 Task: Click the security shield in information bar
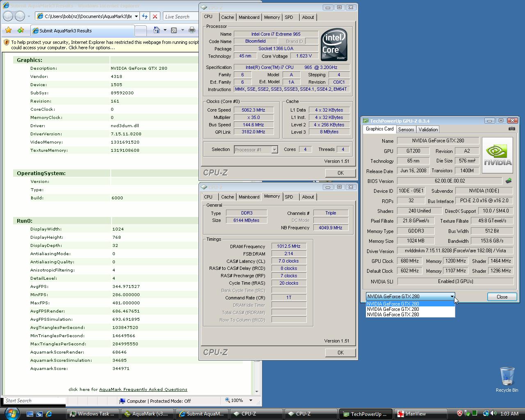coord(7,42)
